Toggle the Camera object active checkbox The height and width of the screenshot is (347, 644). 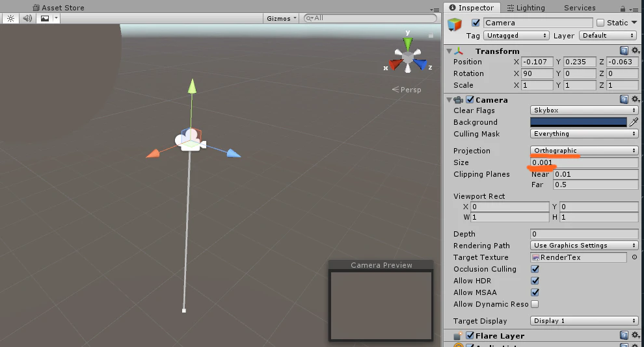click(x=476, y=23)
